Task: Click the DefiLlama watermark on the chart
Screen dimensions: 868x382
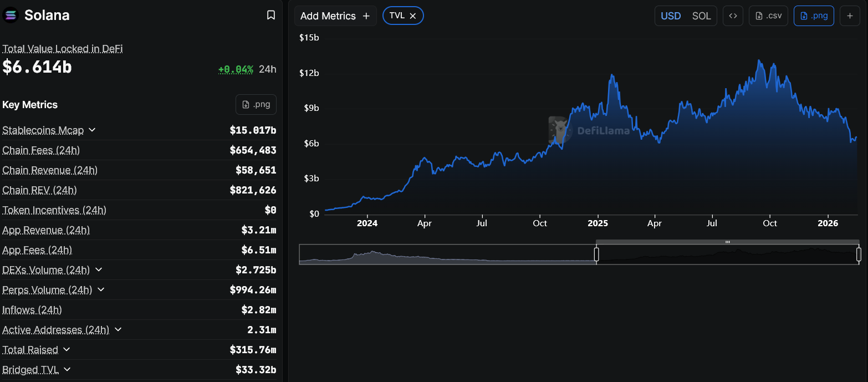Action: (589, 130)
